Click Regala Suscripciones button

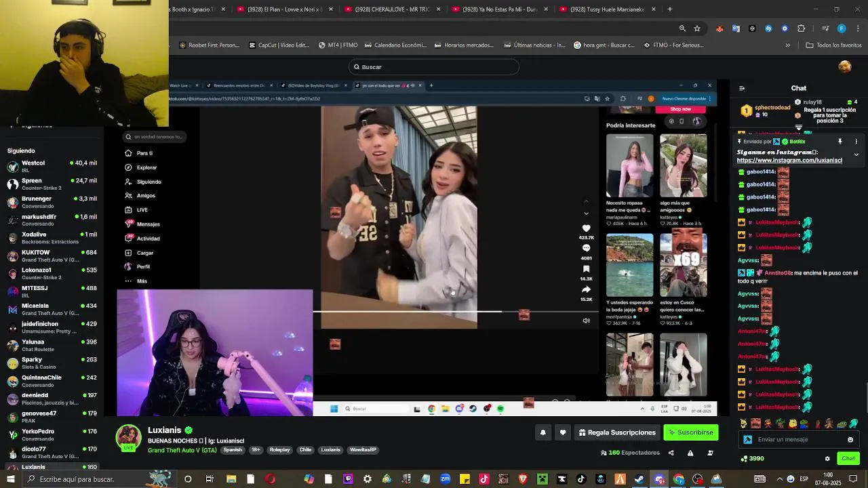(617, 432)
